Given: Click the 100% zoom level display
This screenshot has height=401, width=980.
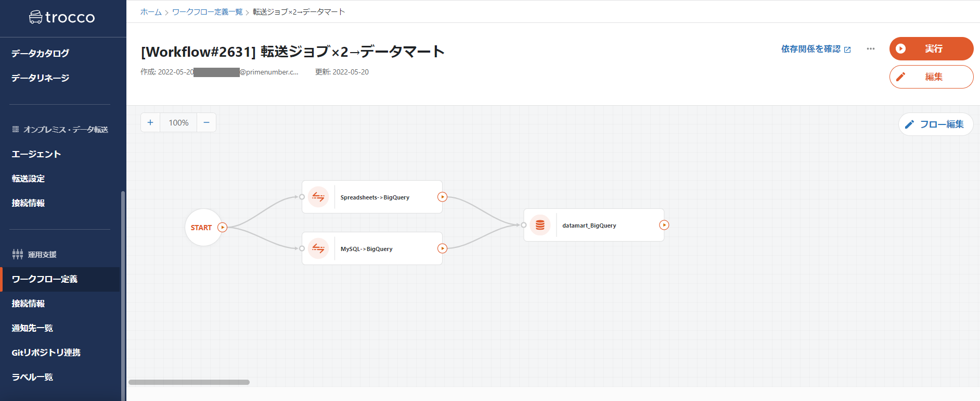Looking at the screenshot, I should click(178, 122).
